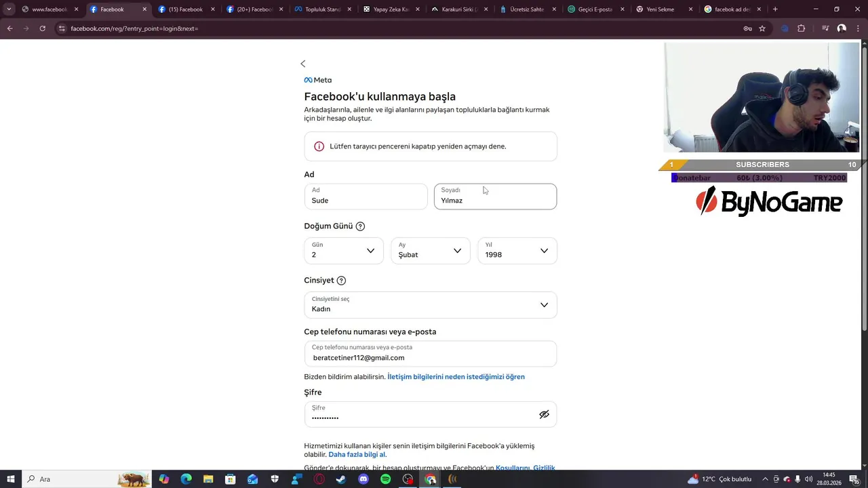Show hidden system tray icons
Screen dimensions: 868x488
[x=765, y=479]
